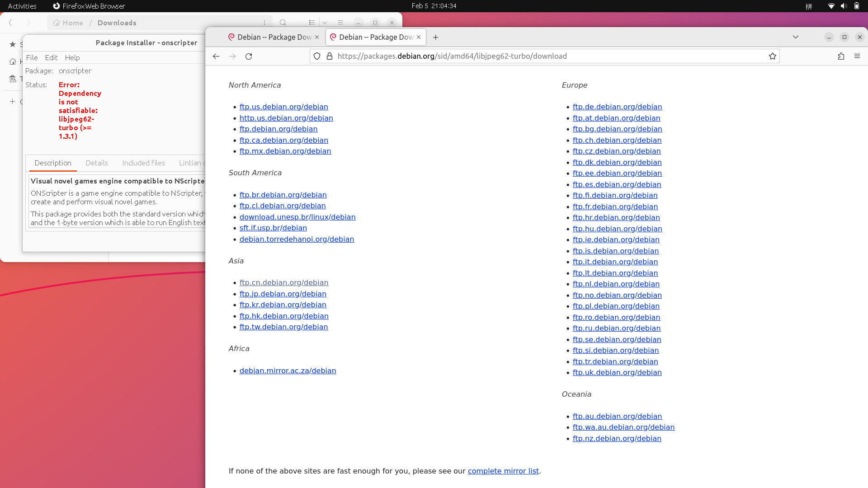This screenshot has height=488, width=868.
Task: Open the Lintian output tab
Action: click(192, 163)
